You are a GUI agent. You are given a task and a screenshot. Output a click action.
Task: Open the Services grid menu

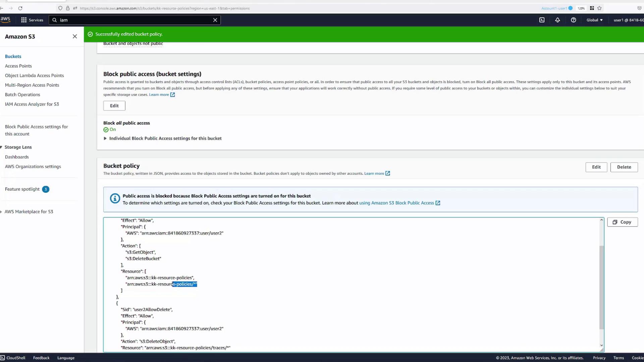[x=32, y=20]
